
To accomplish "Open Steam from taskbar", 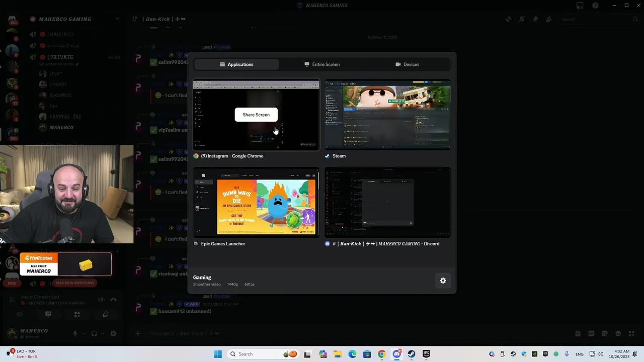I will click(x=412, y=354).
